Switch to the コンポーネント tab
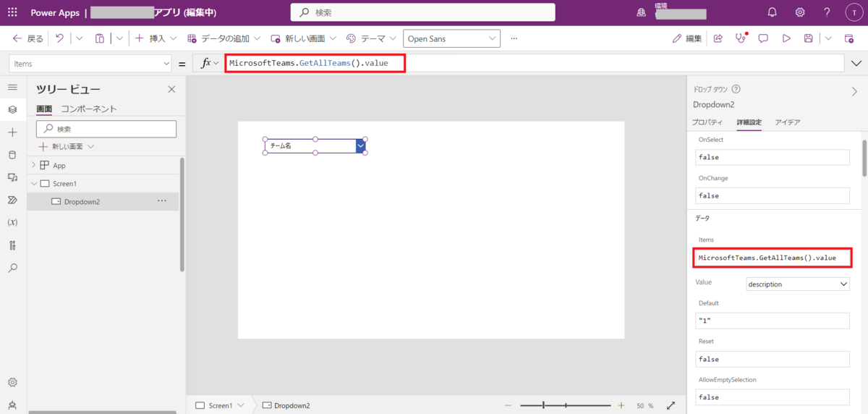 (89, 109)
